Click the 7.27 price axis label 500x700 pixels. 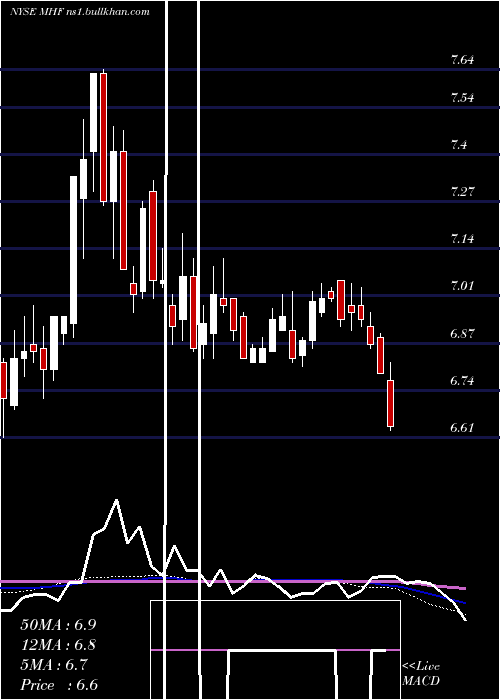462,192
